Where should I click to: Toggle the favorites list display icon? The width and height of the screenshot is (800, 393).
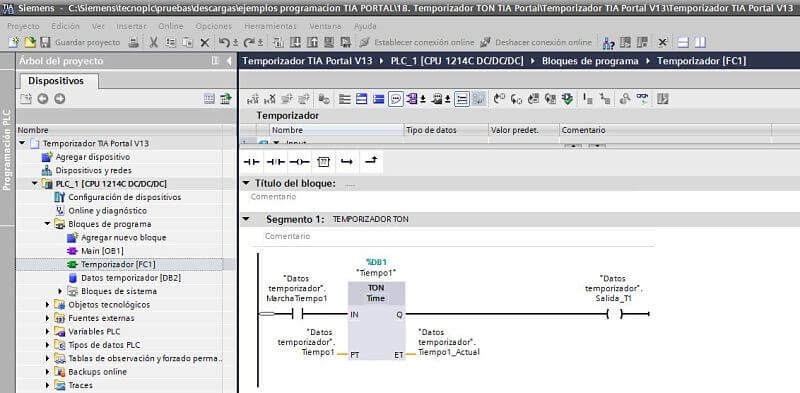point(462,99)
